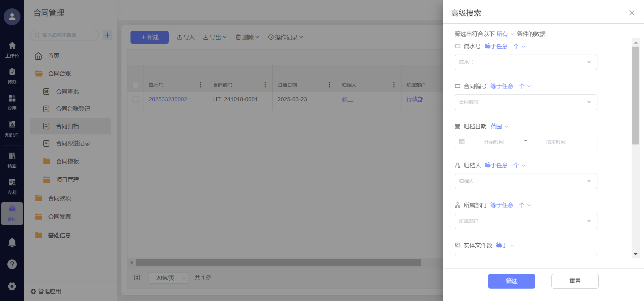Open the 20条/页 page size dropdown

tap(169, 278)
